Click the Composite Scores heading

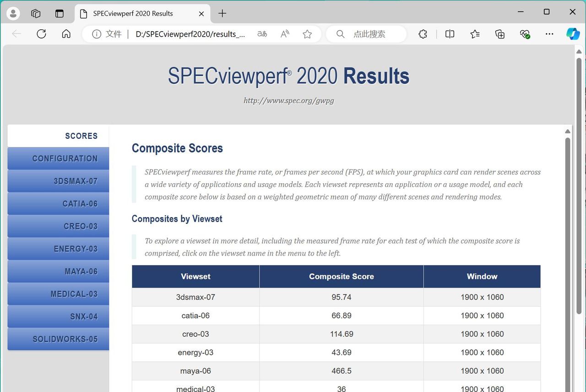(x=177, y=148)
